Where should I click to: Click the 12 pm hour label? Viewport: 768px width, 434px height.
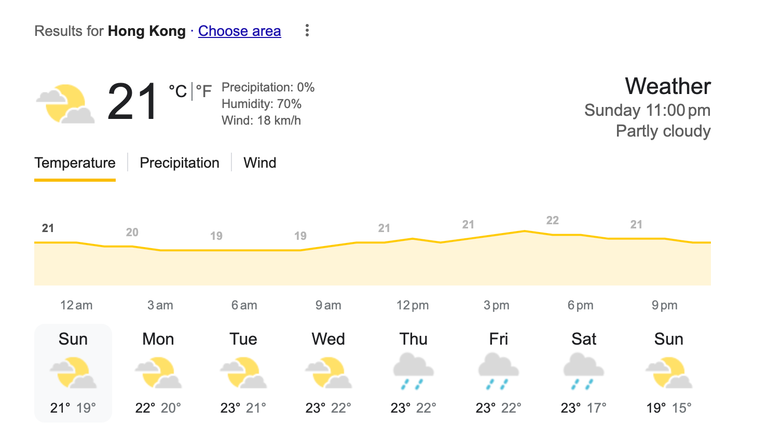click(412, 305)
